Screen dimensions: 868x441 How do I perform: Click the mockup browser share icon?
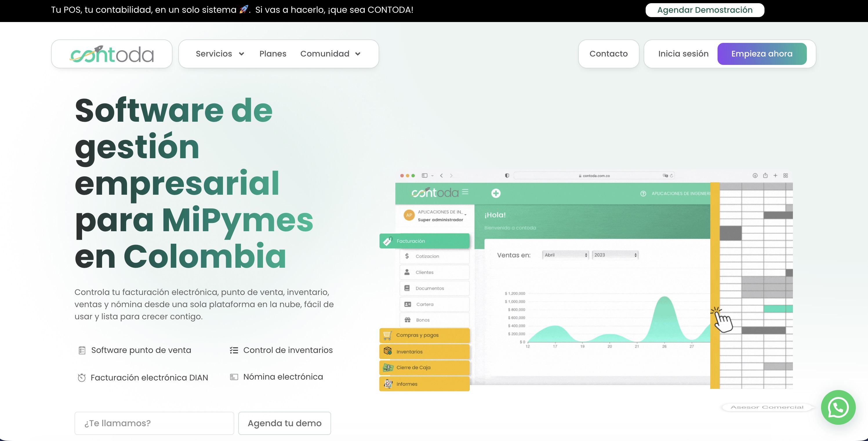[x=765, y=175]
